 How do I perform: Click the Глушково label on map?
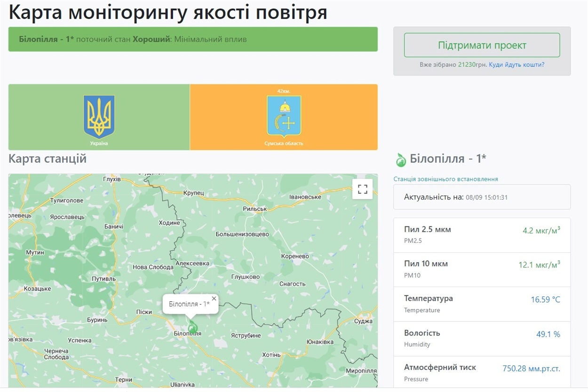[246, 277]
